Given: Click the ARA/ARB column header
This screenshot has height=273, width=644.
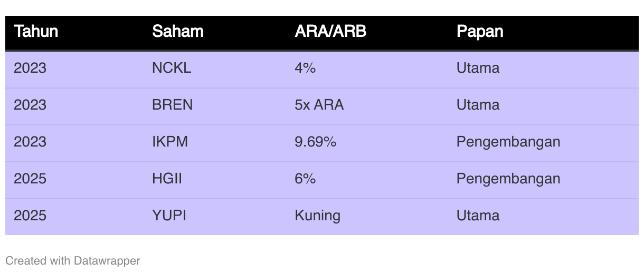Looking at the screenshot, I should 330,32.
